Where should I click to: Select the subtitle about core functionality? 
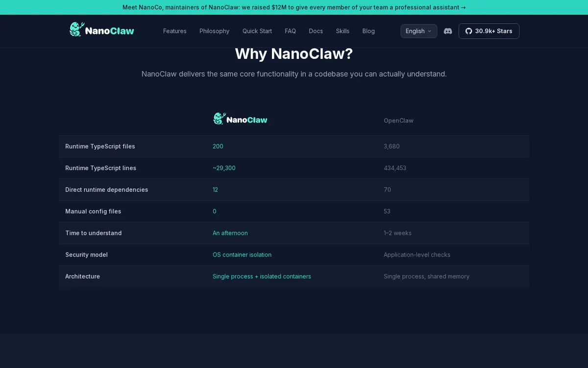(294, 74)
